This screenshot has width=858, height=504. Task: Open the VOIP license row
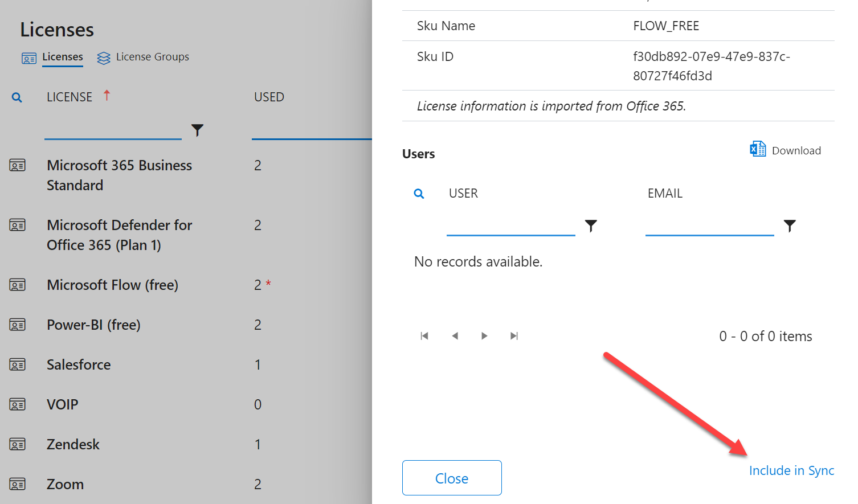click(63, 404)
